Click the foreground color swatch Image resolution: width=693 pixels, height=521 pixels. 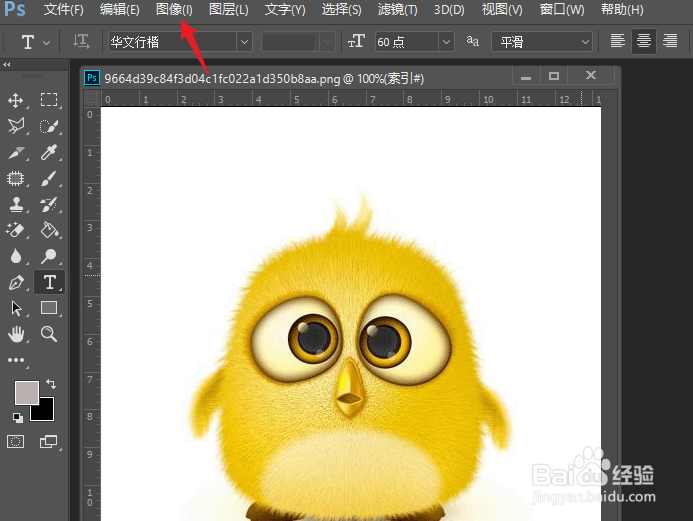tap(25, 391)
